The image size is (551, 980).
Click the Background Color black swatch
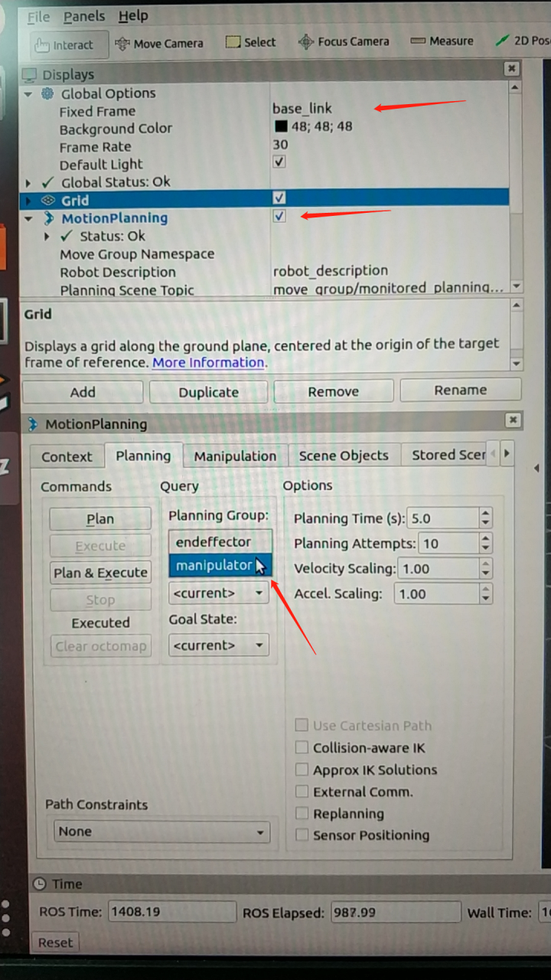point(280,126)
